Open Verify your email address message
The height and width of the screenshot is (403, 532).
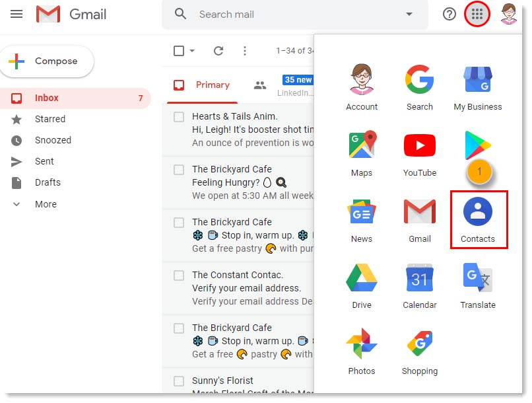238,288
